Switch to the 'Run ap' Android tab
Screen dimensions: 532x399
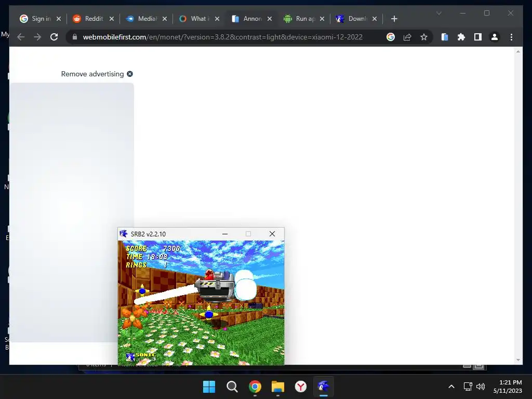[300, 19]
